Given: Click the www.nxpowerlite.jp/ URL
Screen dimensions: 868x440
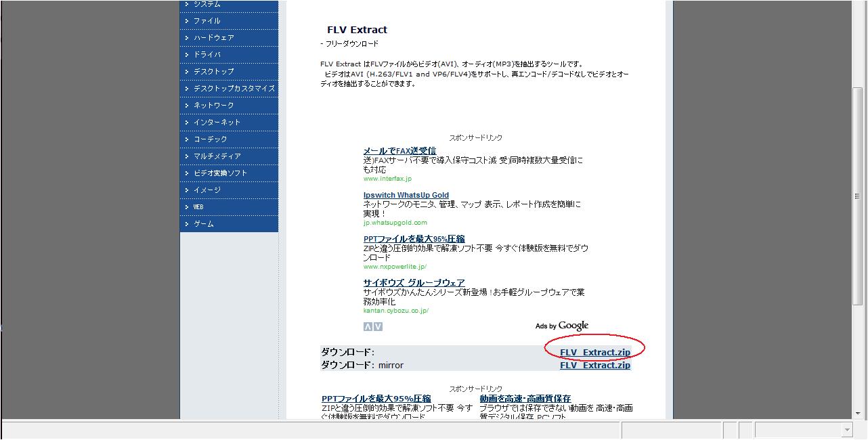Looking at the screenshot, I should (395, 267).
